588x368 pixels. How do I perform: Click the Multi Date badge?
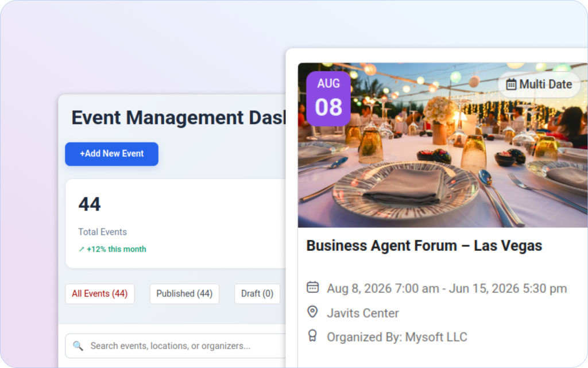click(x=539, y=84)
